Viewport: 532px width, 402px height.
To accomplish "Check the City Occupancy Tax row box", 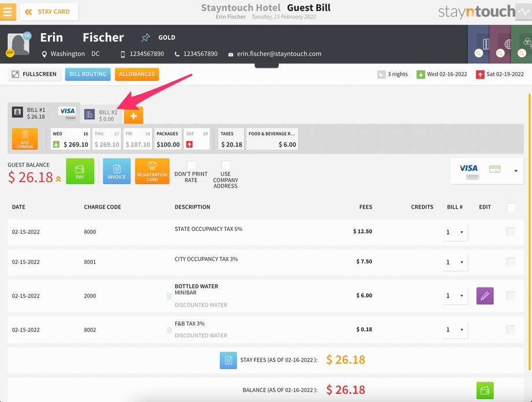I will (x=511, y=262).
